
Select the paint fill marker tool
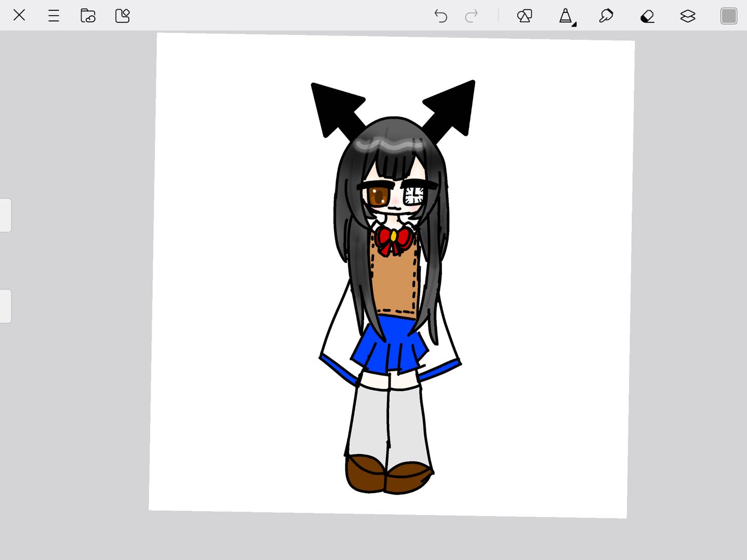(x=606, y=16)
